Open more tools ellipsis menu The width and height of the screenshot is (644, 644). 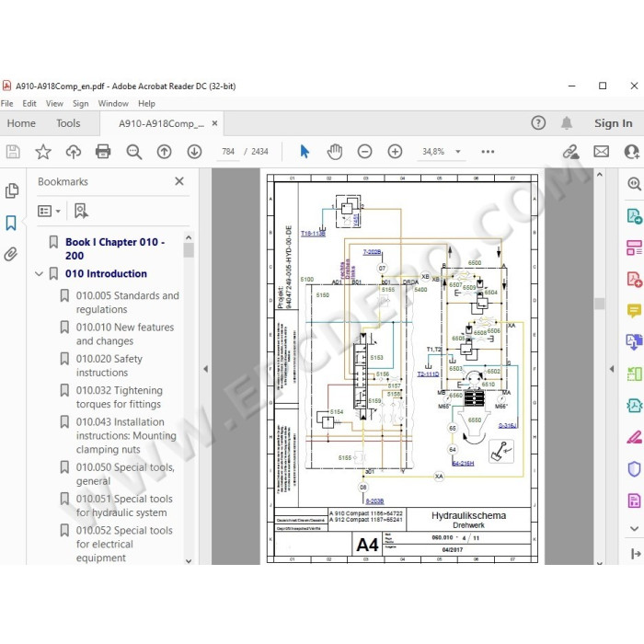(x=488, y=152)
